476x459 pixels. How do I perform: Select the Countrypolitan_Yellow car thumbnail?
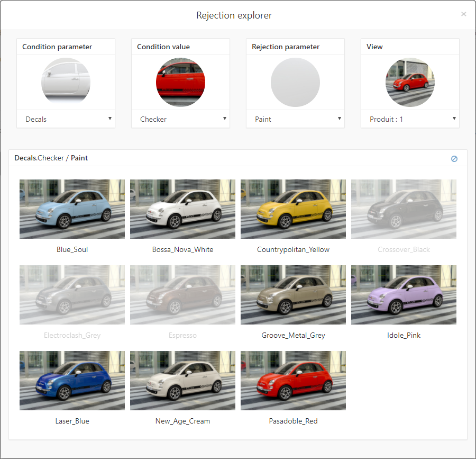coord(293,209)
